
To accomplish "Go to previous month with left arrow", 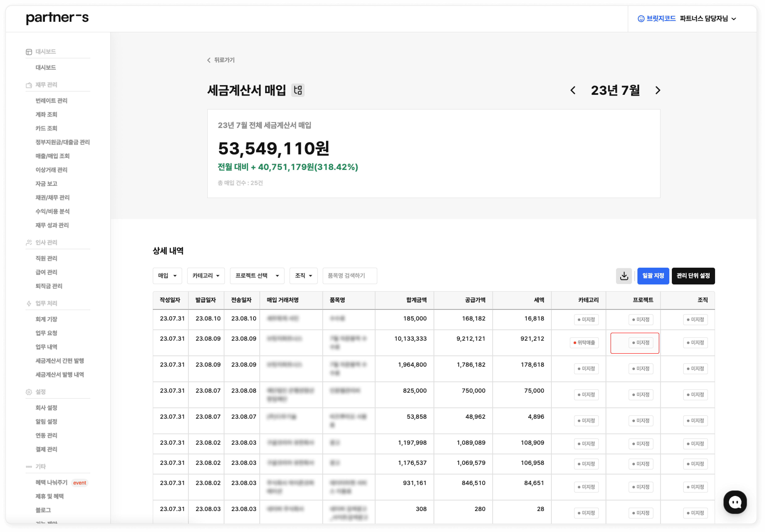I will pos(573,90).
